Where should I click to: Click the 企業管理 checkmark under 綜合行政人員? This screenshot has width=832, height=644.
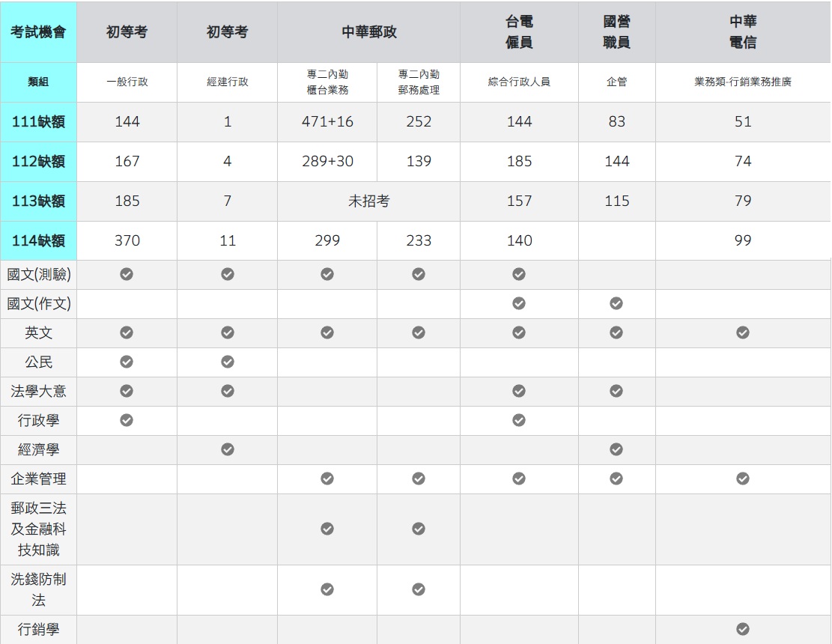pos(519,479)
